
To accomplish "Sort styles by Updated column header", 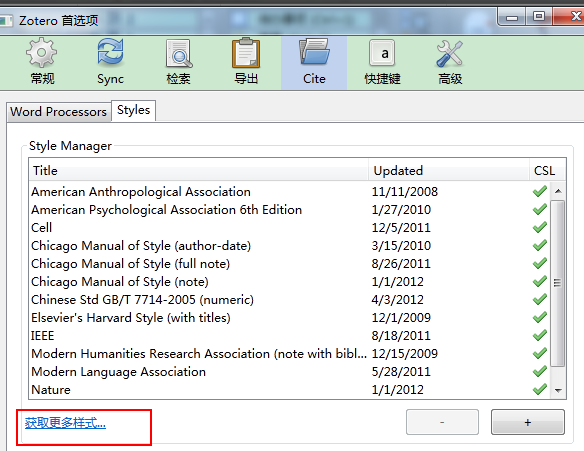I will pos(449,171).
